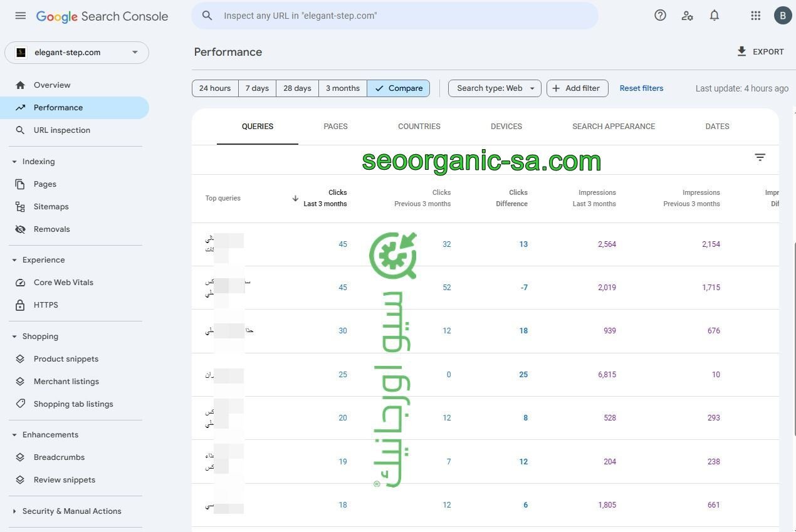Open the Search type: Web dropdown
Viewport: 796px width, 532px height.
click(495, 88)
